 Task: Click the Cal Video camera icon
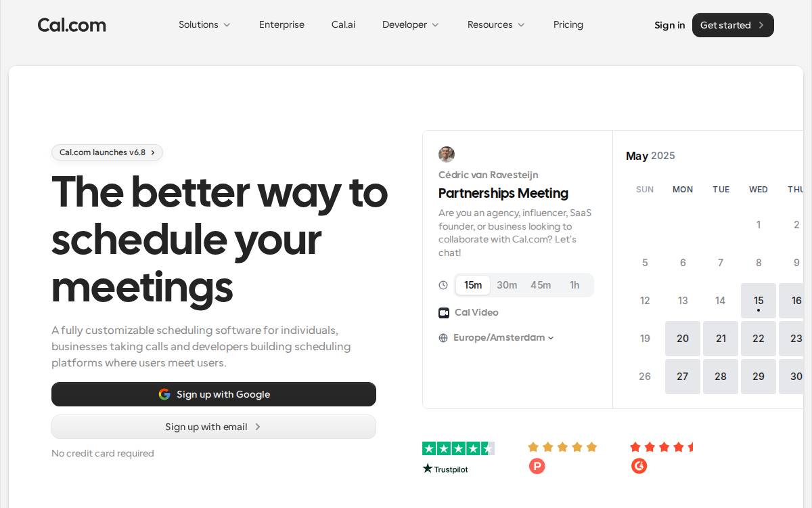444,312
